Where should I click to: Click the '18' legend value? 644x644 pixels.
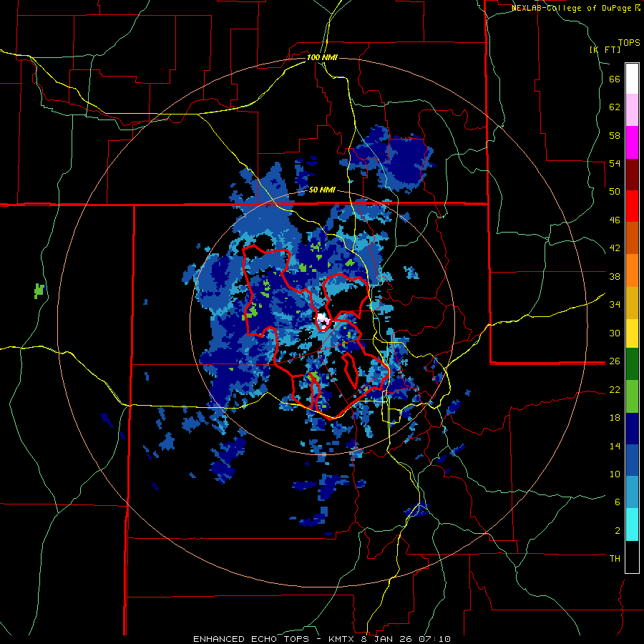[x=615, y=417]
